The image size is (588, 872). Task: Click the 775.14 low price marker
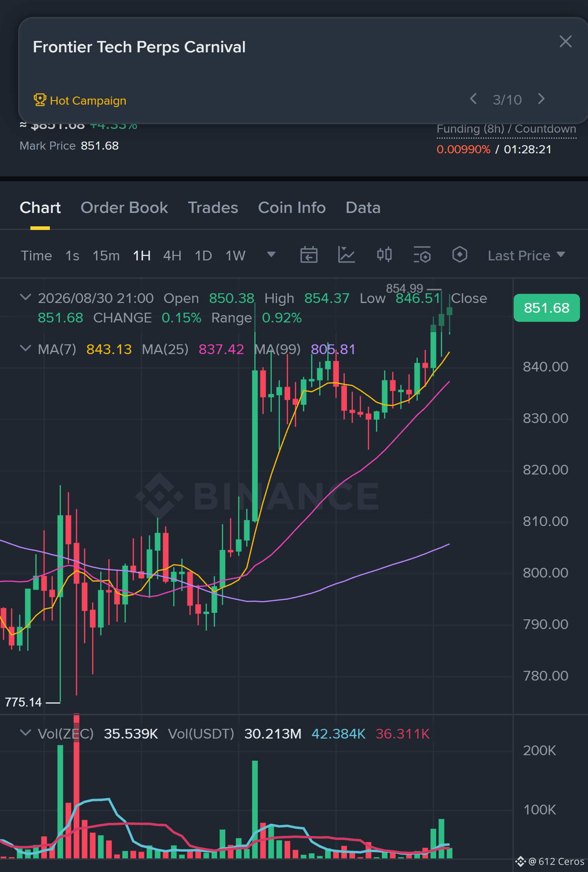pos(24,702)
